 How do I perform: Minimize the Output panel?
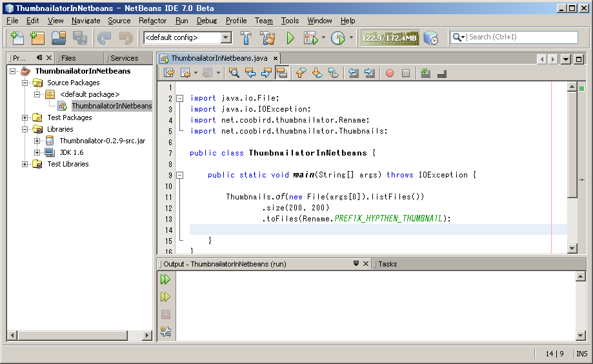pos(356,263)
